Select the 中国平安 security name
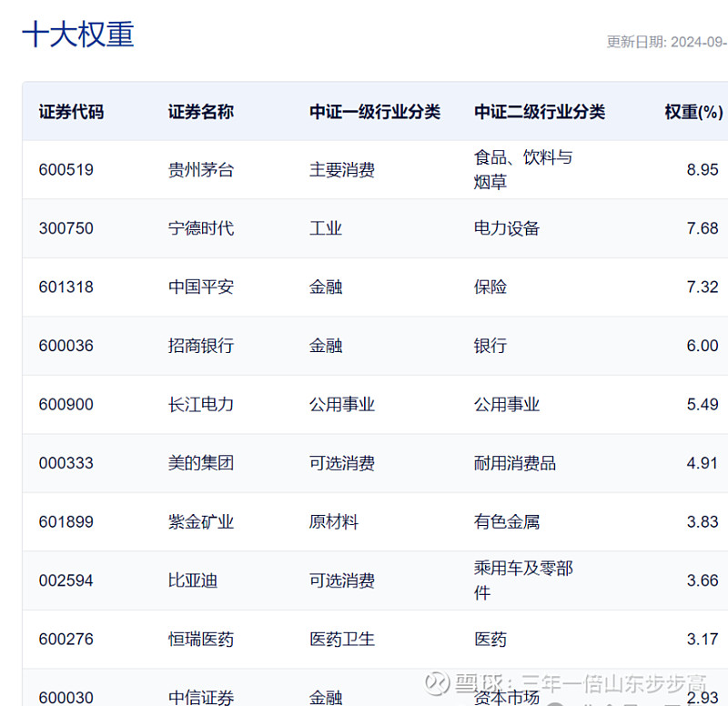The image size is (728, 706). coord(200,287)
